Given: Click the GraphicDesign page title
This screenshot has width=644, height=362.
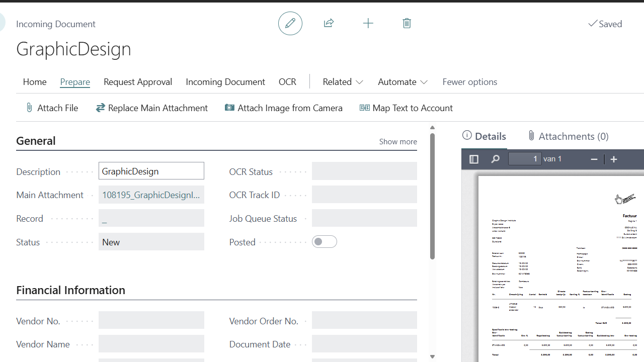Looking at the screenshot, I should point(73,49).
